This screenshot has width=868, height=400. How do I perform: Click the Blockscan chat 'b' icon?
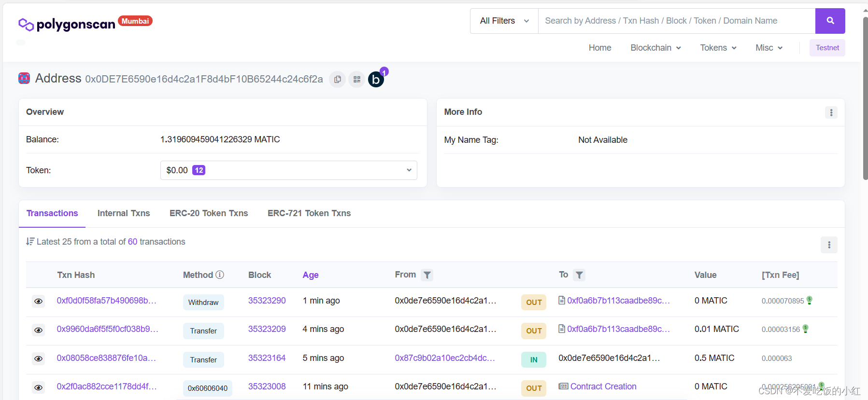(x=376, y=80)
